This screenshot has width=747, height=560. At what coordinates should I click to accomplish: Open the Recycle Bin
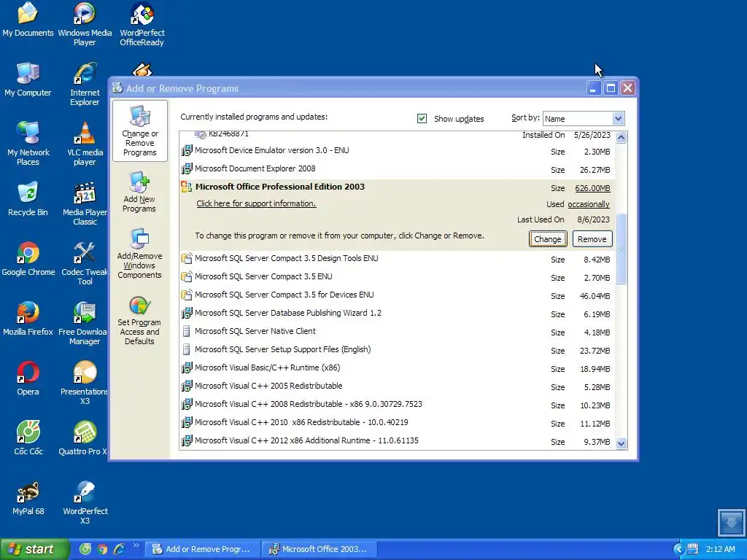click(28, 200)
